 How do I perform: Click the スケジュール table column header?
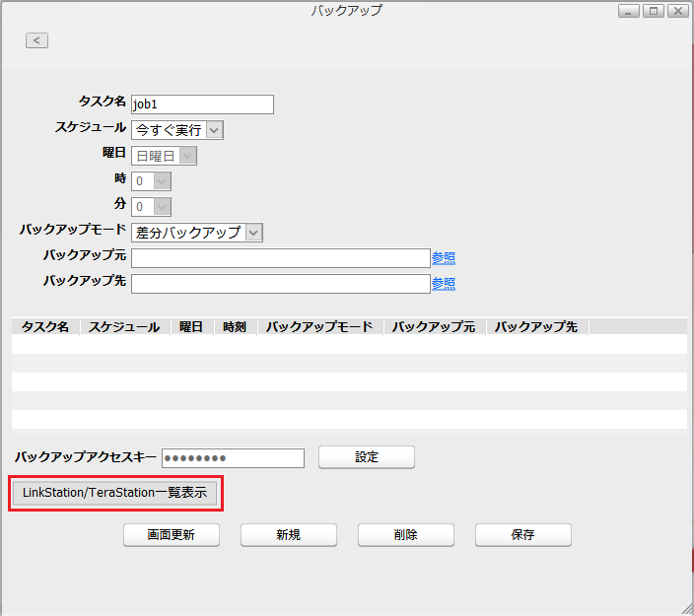(124, 326)
